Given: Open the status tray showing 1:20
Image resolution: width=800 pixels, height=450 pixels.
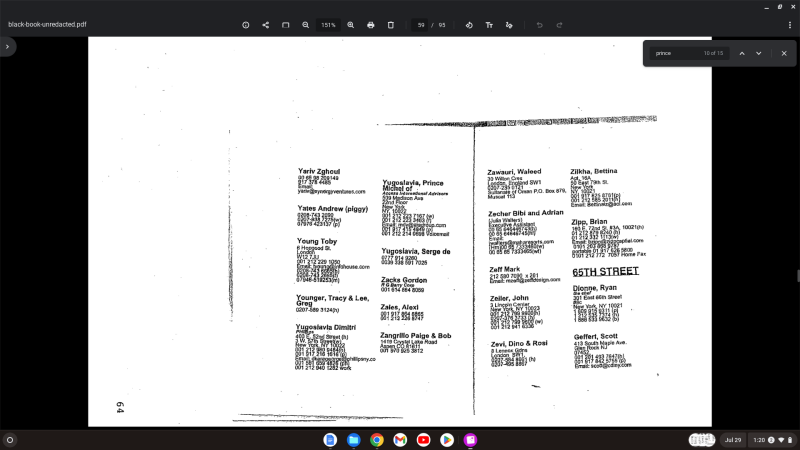Looking at the screenshot, I should [773, 440].
